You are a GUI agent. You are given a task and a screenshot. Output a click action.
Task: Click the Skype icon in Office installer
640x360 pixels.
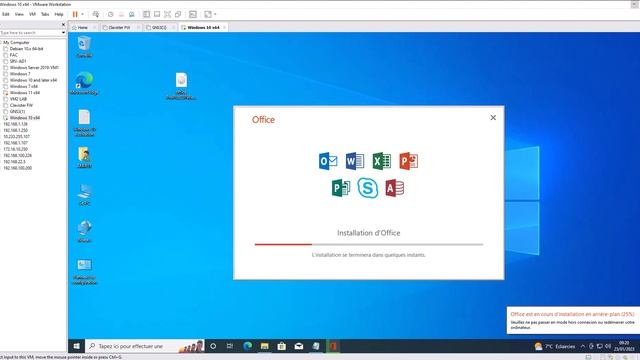click(x=368, y=188)
